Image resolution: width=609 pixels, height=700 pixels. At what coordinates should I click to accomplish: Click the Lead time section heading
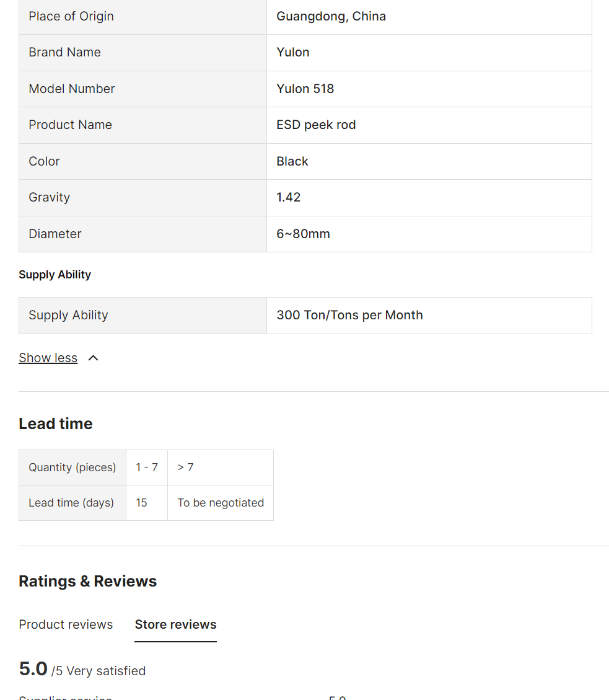[x=55, y=423]
